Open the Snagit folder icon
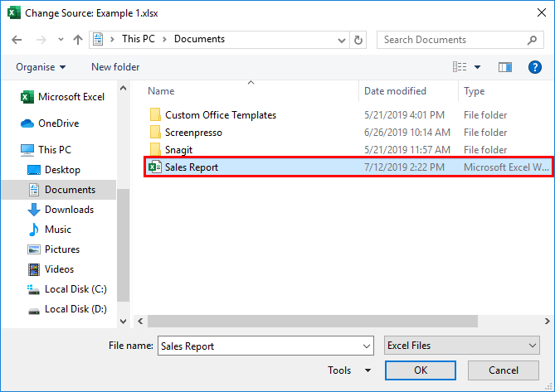This screenshot has width=555, height=392. (x=154, y=150)
